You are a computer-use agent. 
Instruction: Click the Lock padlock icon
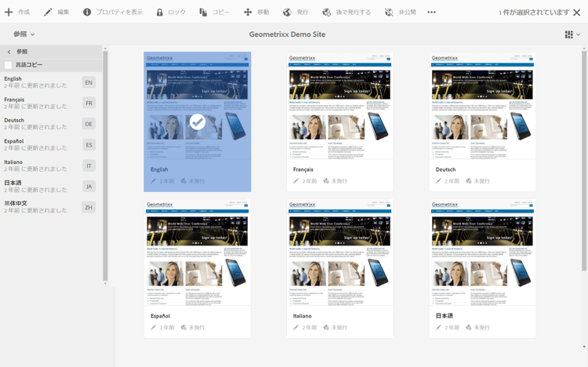coord(160,12)
